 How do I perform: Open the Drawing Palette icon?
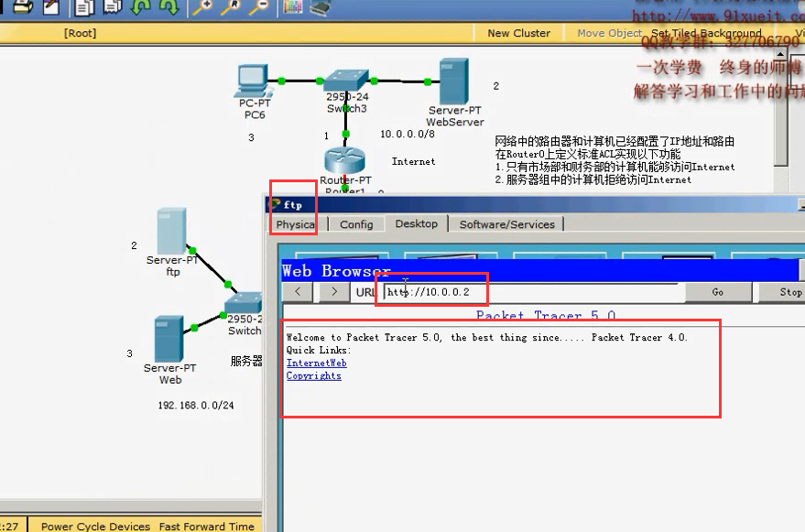[x=293, y=6]
